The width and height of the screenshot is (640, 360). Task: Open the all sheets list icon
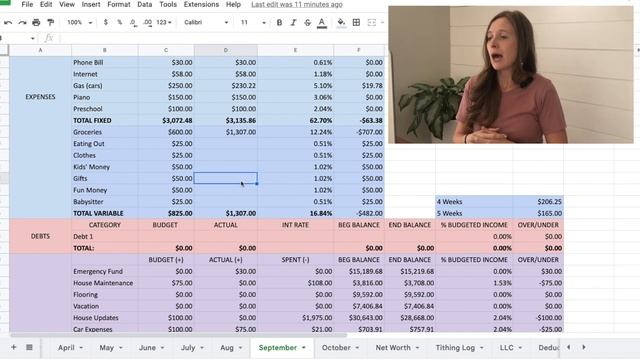coord(29,347)
